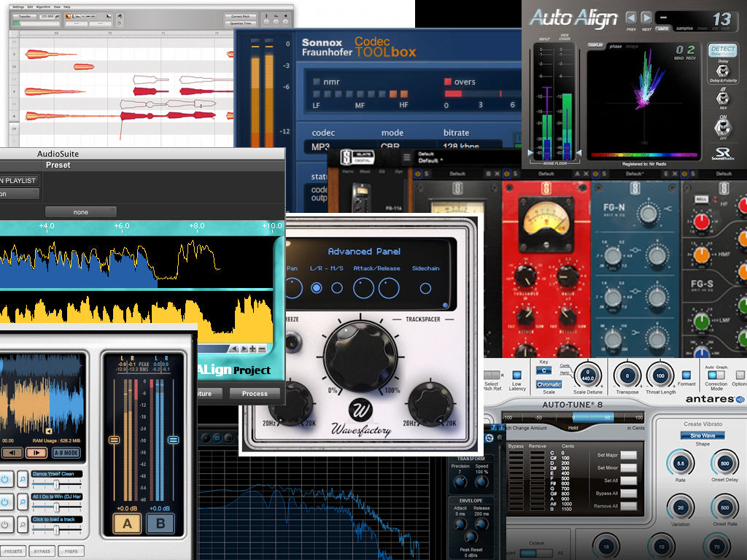Select the delays display tab in Auto Align
The height and width of the screenshot is (560, 747).
(x=632, y=46)
